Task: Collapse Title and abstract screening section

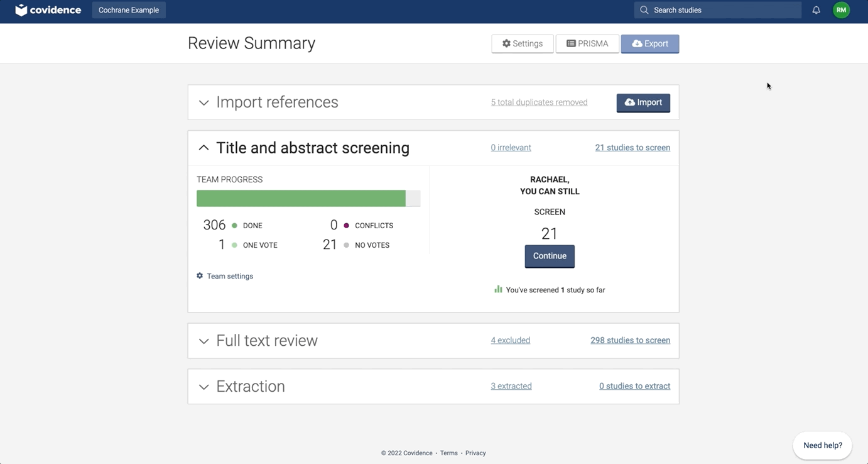Action: click(x=203, y=148)
